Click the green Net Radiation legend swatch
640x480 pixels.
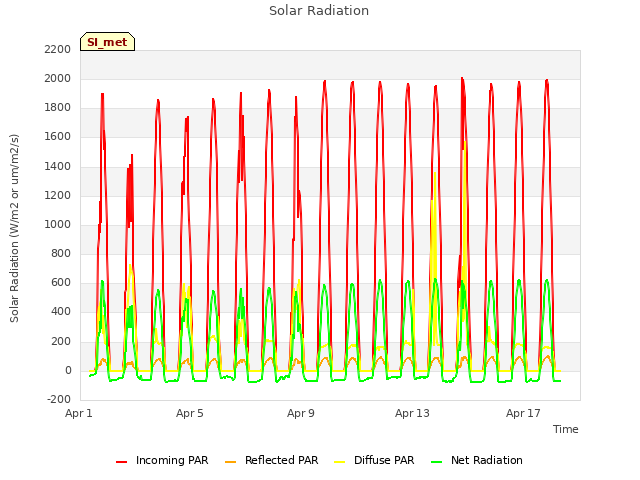pyautogui.click(x=436, y=462)
